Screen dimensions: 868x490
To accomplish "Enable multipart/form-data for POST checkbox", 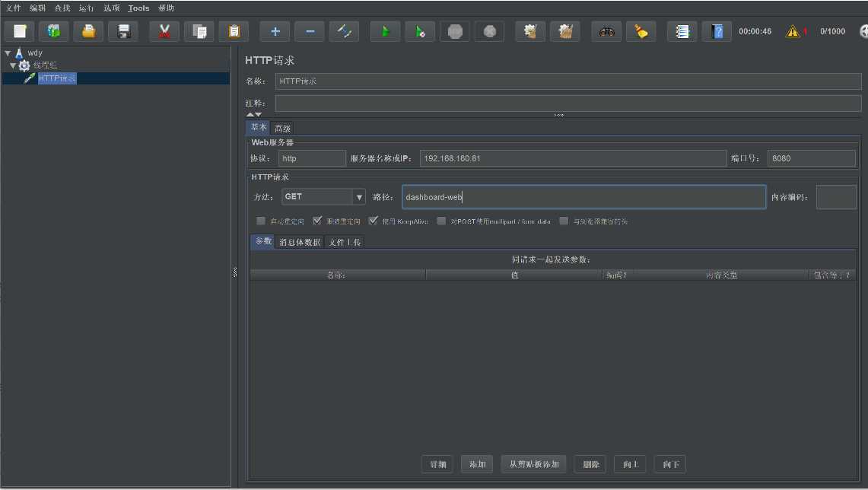I will 441,221.
